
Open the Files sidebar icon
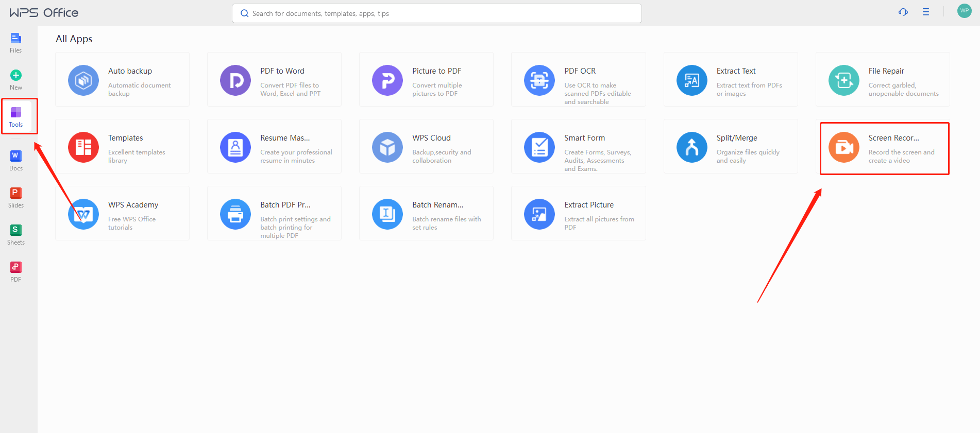(16, 38)
